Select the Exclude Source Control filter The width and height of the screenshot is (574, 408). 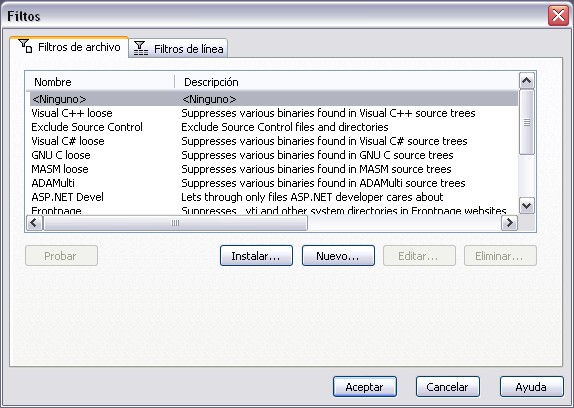pyautogui.click(x=273, y=127)
